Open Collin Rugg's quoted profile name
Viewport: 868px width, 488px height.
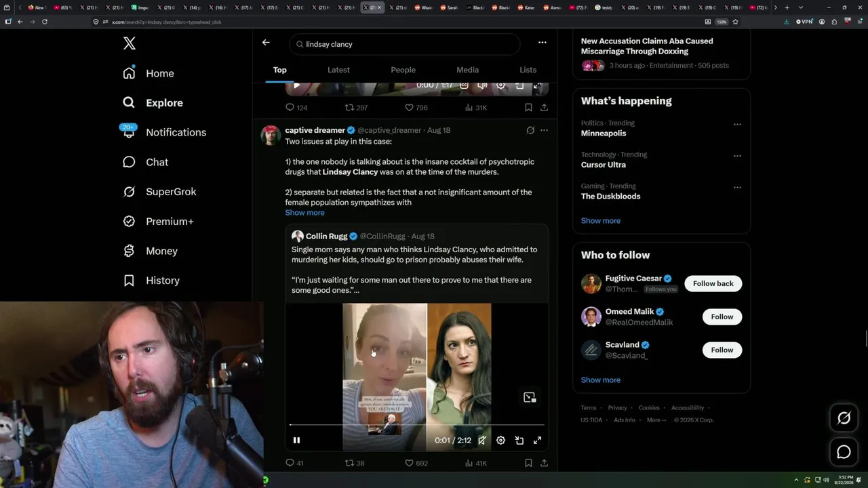click(x=326, y=237)
